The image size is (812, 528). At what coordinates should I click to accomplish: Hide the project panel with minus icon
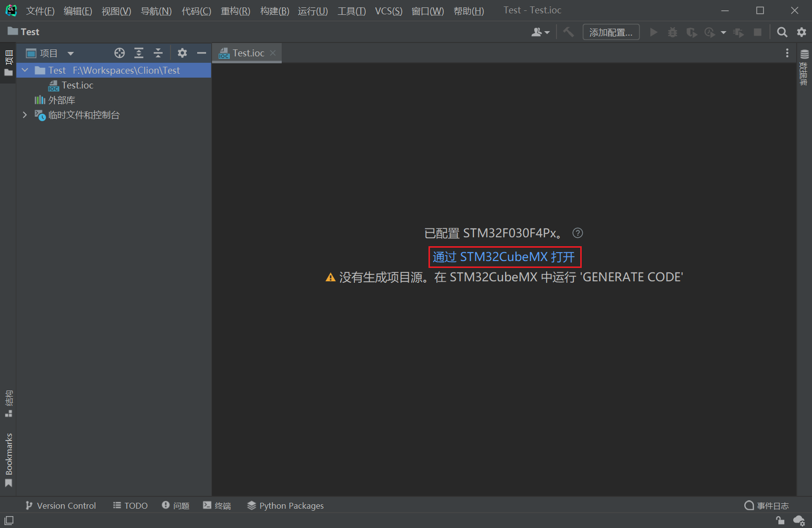tap(202, 53)
